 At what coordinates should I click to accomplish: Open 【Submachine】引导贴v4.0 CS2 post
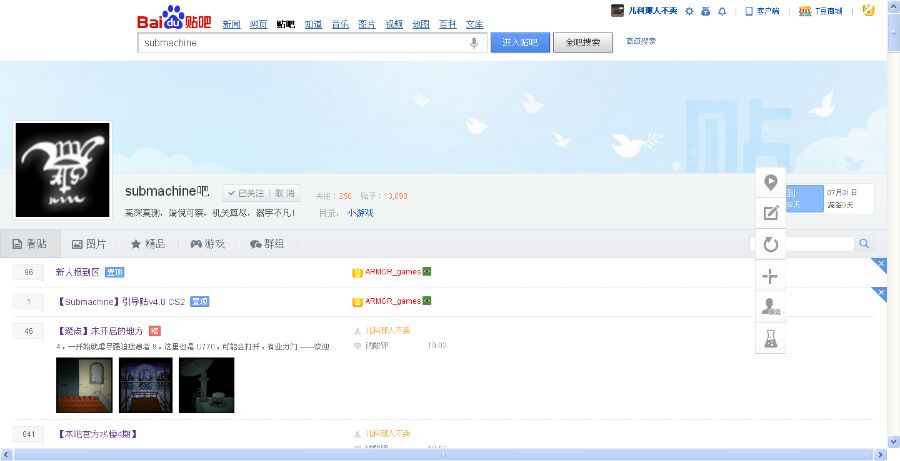[121, 301]
